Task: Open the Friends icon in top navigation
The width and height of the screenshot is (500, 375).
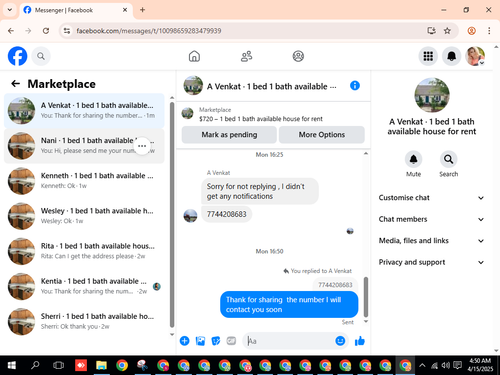Action: click(x=247, y=56)
